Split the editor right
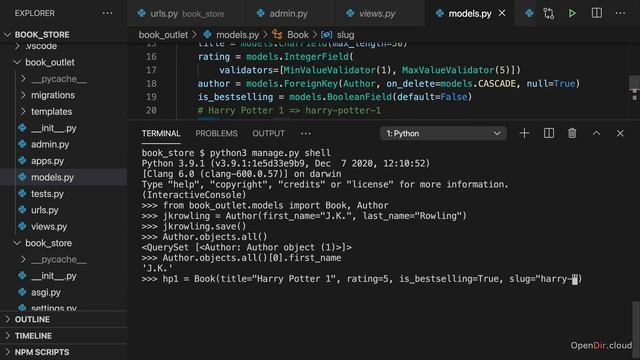 click(x=596, y=13)
